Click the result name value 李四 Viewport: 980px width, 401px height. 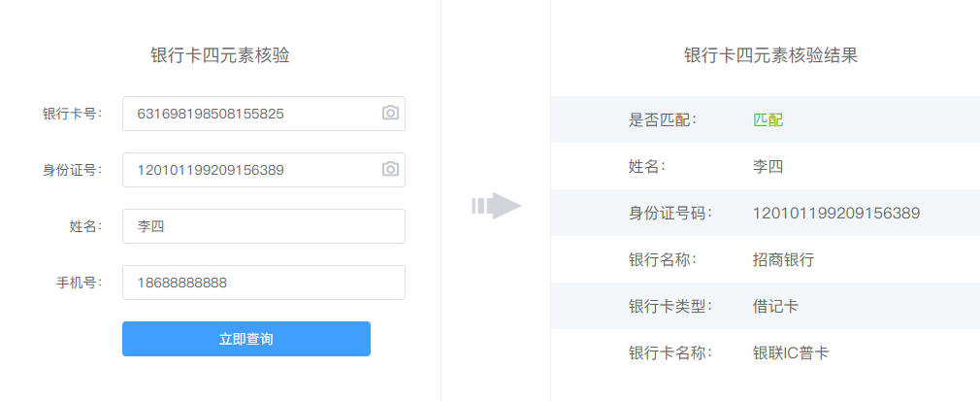point(768,166)
